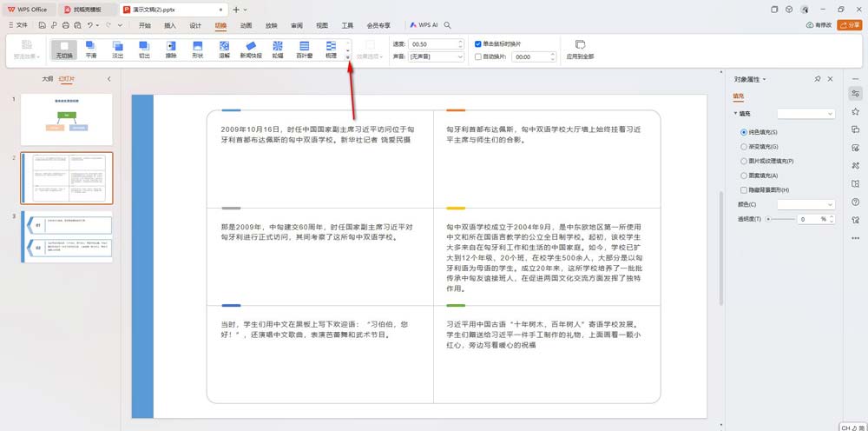
Task: Open the WPS Office home tab
Action: click(x=28, y=10)
